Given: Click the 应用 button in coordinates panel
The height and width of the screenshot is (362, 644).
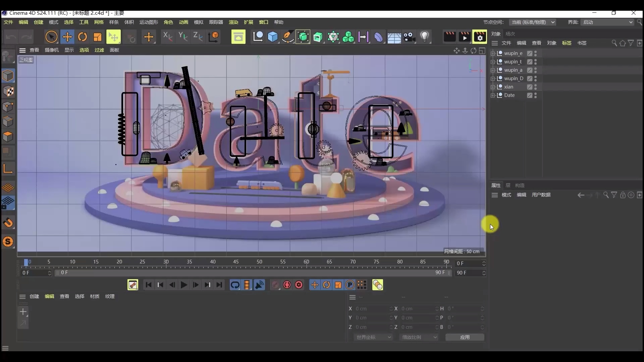Looking at the screenshot, I should (465, 338).
